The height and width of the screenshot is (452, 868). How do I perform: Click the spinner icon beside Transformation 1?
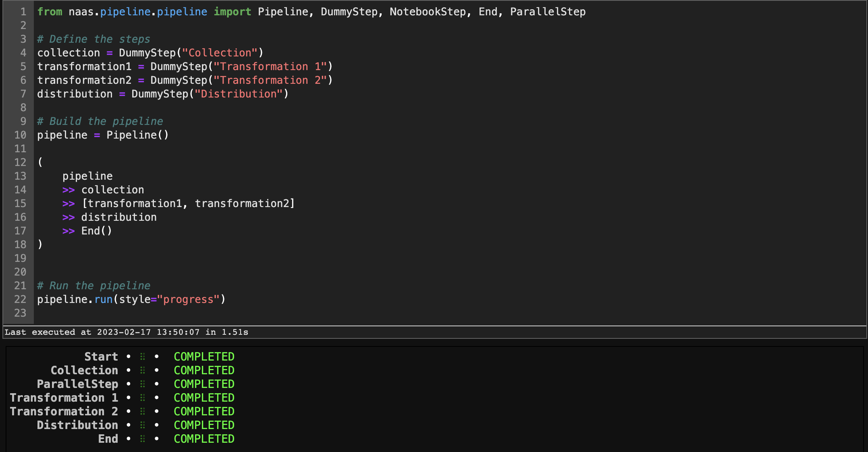pos(142,398)
